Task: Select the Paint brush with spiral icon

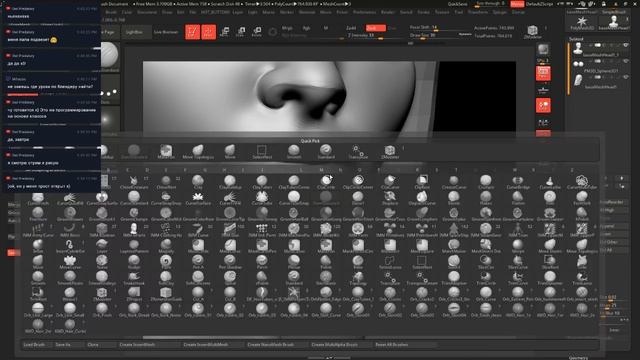Action: click(166, 262)
